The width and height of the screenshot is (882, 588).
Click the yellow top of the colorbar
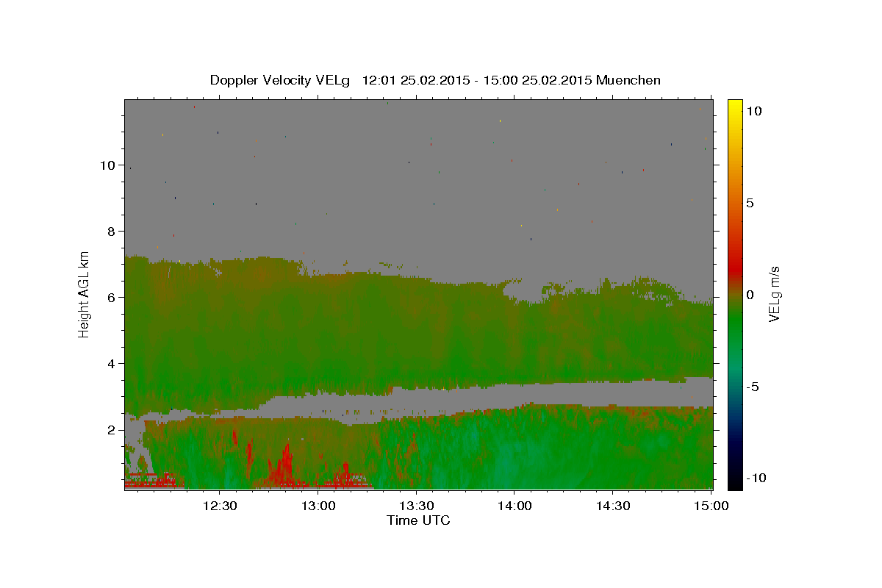point(735,107)
